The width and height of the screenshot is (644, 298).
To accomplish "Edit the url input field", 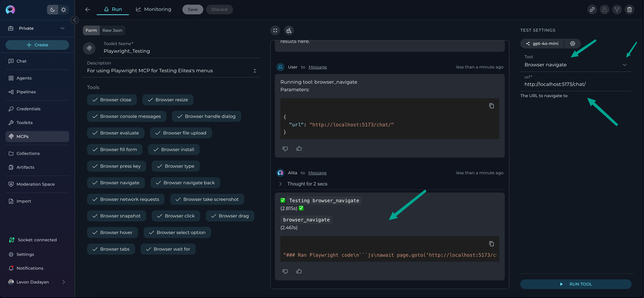I will click(576, 84).
